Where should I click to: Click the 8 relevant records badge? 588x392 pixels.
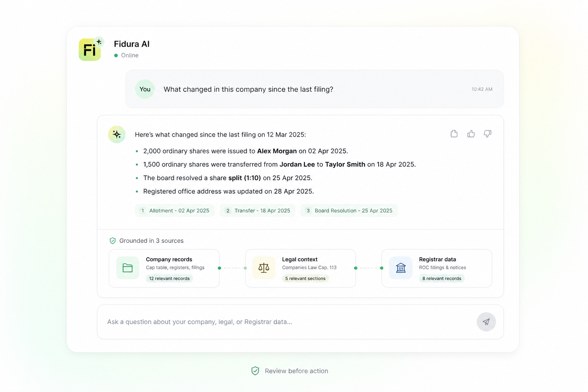442,279
